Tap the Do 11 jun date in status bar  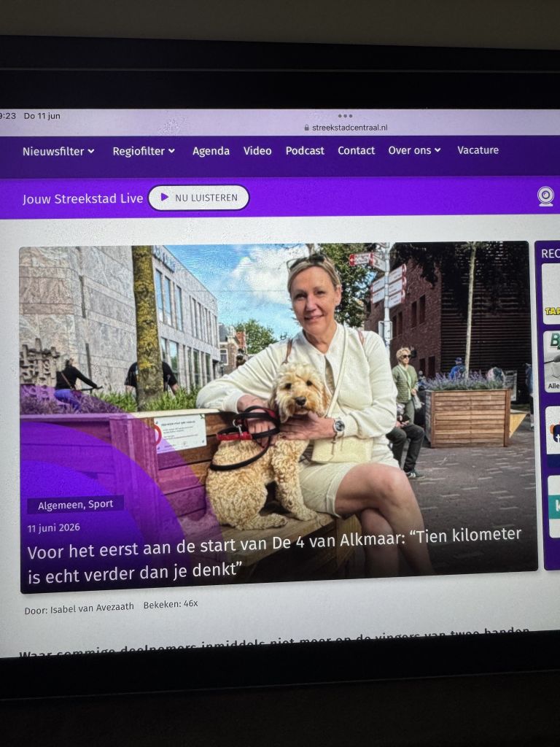(42, 116)
